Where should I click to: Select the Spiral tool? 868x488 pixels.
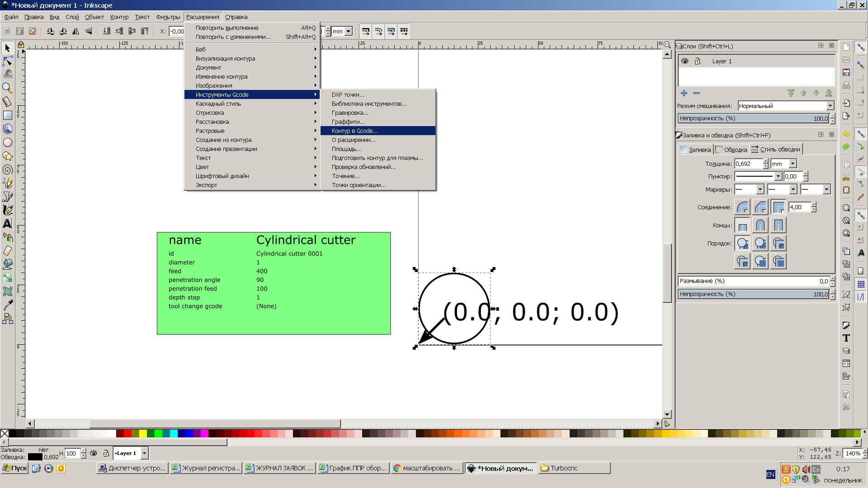[7, 170]
